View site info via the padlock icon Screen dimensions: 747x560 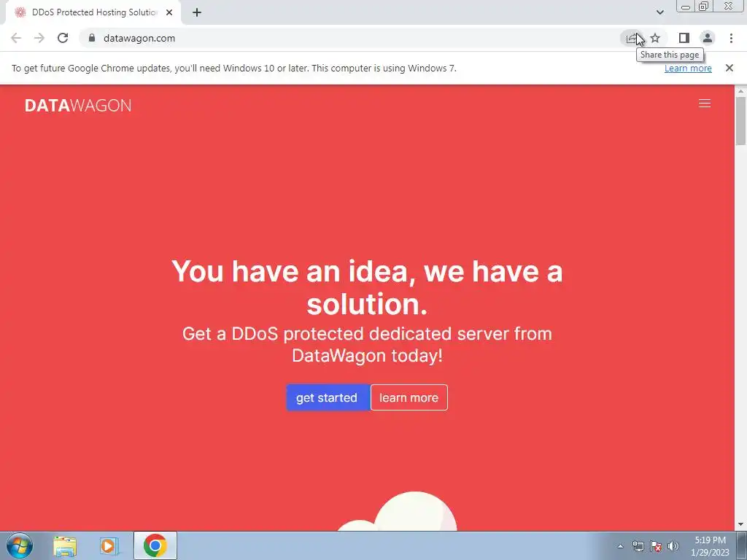92,38
